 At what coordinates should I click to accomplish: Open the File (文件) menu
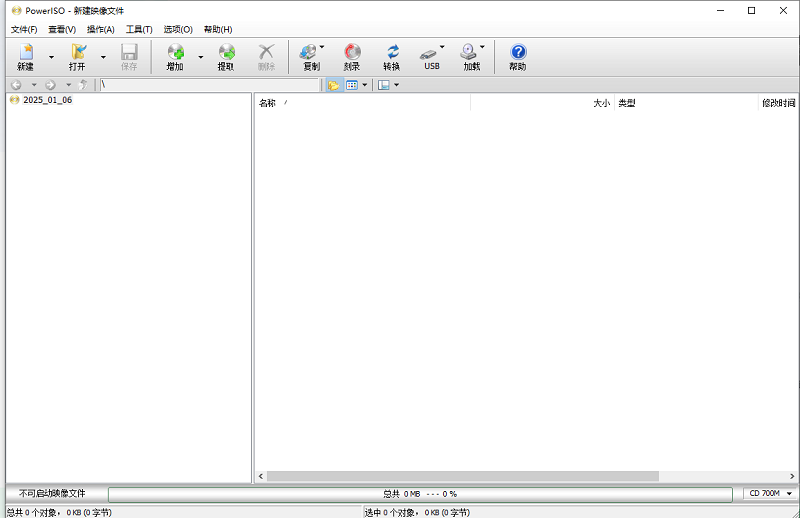(24, 29)
